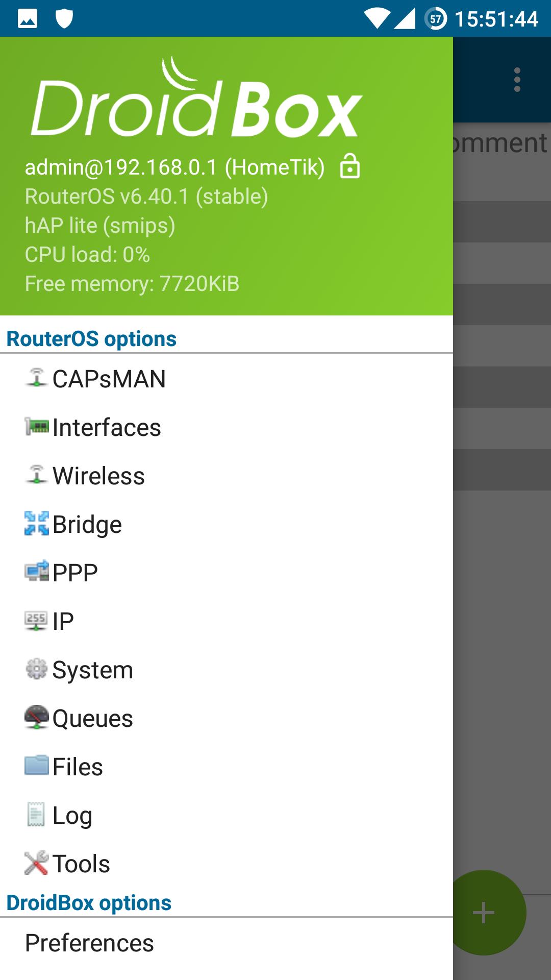
Task: Open the Files menu entry
Action: point(78,767)
